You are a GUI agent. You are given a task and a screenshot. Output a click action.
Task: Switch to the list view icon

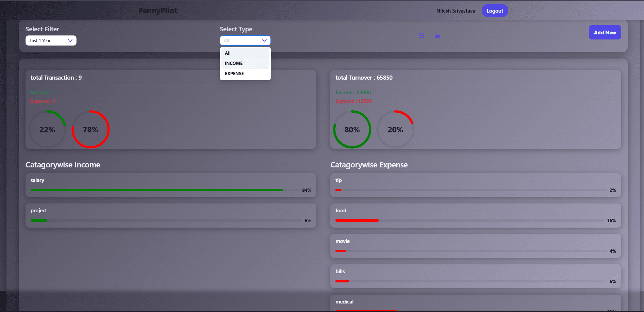(422, 36)
